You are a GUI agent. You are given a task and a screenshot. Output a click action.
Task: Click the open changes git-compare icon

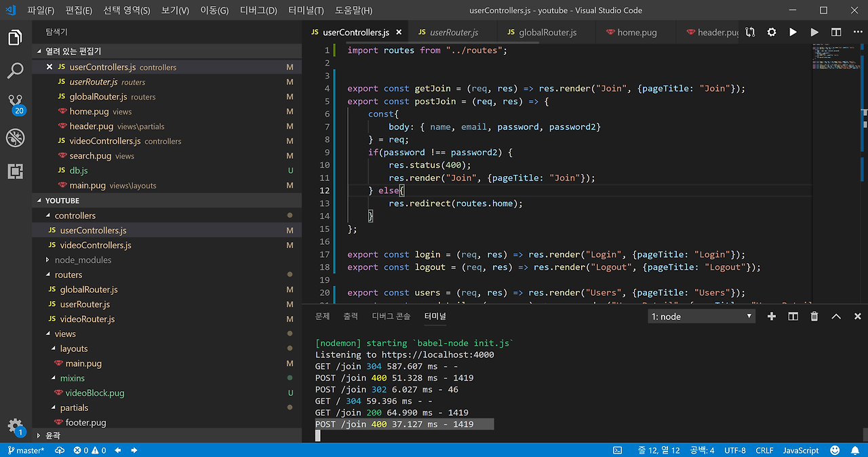[750, 32]
